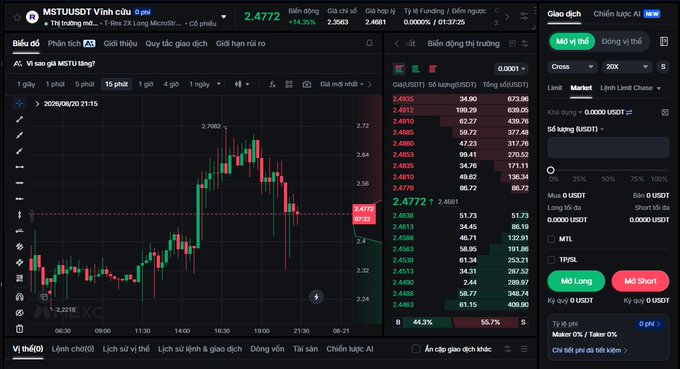Open the Lệnh chờ(0) tab
The image size is (680, 369).
point(72,349)
